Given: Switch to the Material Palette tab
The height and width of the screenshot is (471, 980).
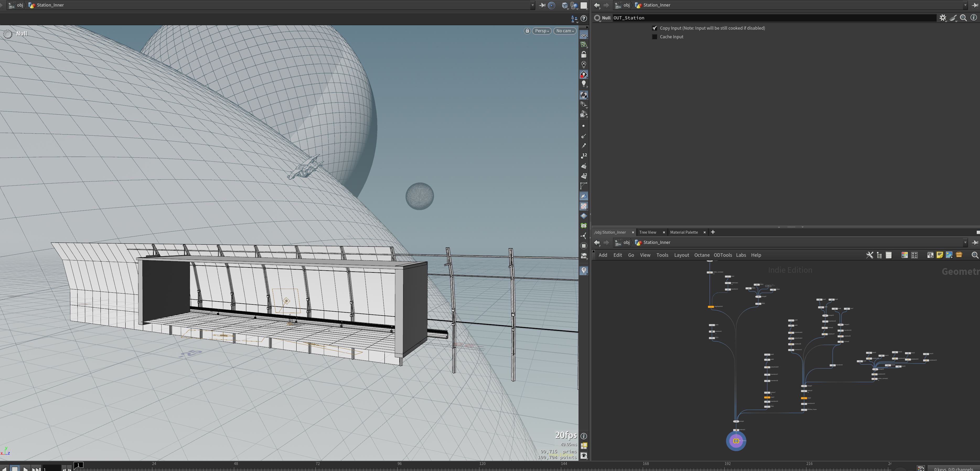Looking at the screenshot, I should [x=684, y=232].
